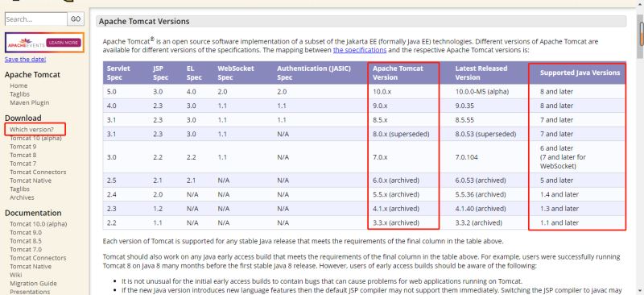Click the WebSocket Spec column header
This screenshot has width=644, height=295.
(236, 73)
